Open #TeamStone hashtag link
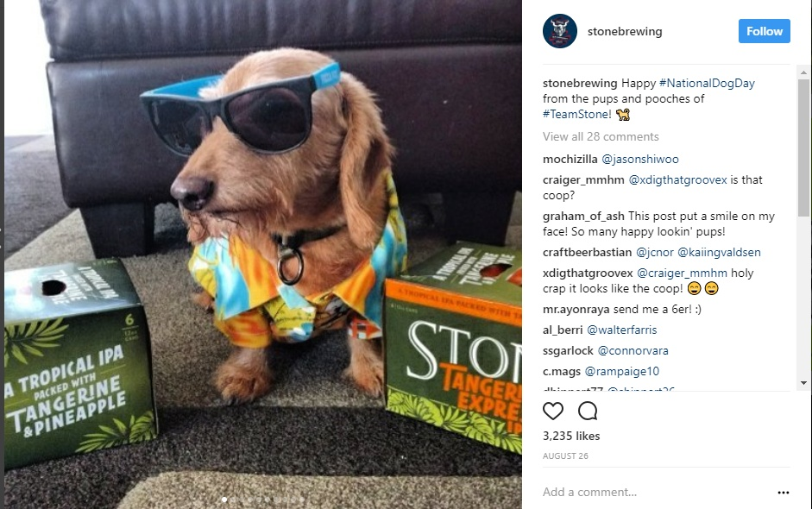812x509 pixels. 577,115
